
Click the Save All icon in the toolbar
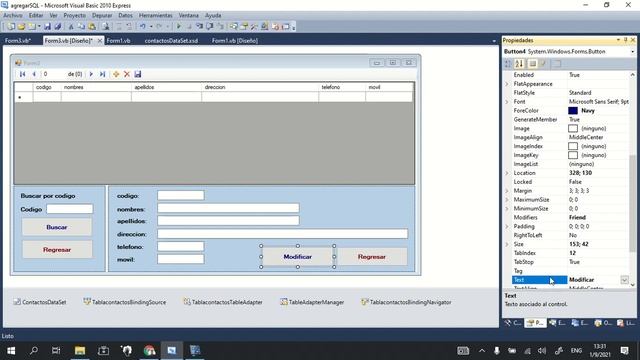58,27
